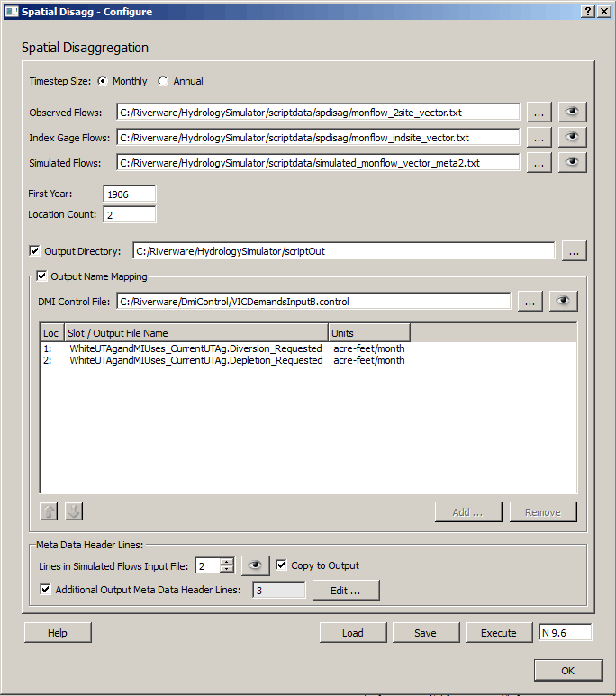Click the lines in input file spin box value
The height and width of the screenshot is (696, 616).
click(208, 566)
